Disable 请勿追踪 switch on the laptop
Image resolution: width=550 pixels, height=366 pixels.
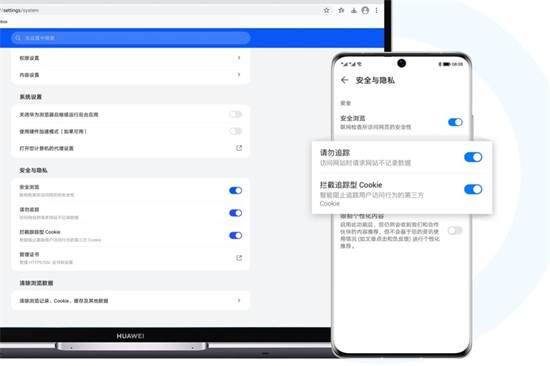235,213
